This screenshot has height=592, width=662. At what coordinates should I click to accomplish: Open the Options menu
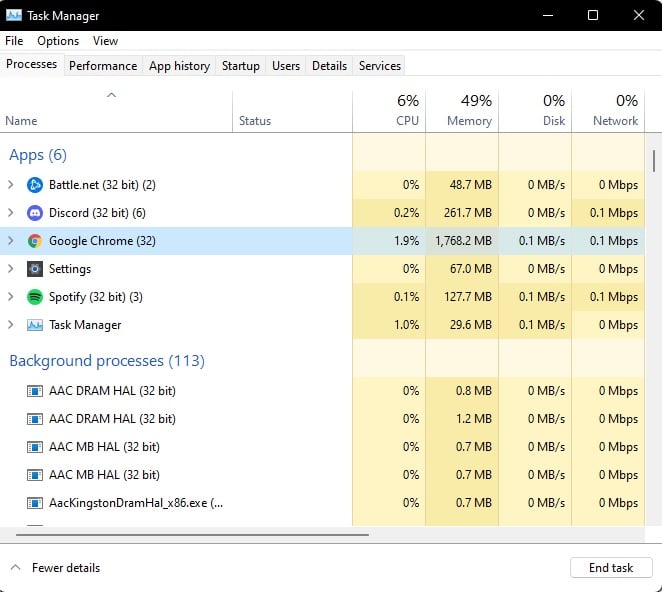pyautogui.click(x=58, y=41)
